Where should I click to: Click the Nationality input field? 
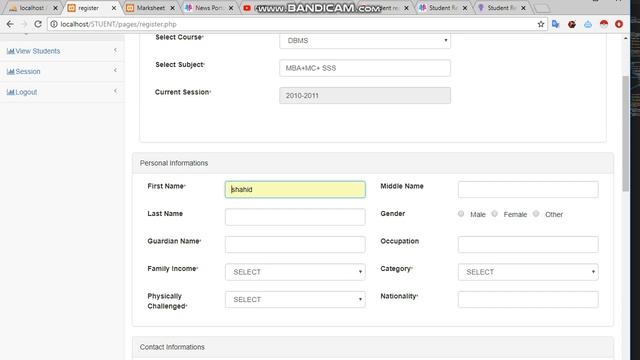point(528,299)
